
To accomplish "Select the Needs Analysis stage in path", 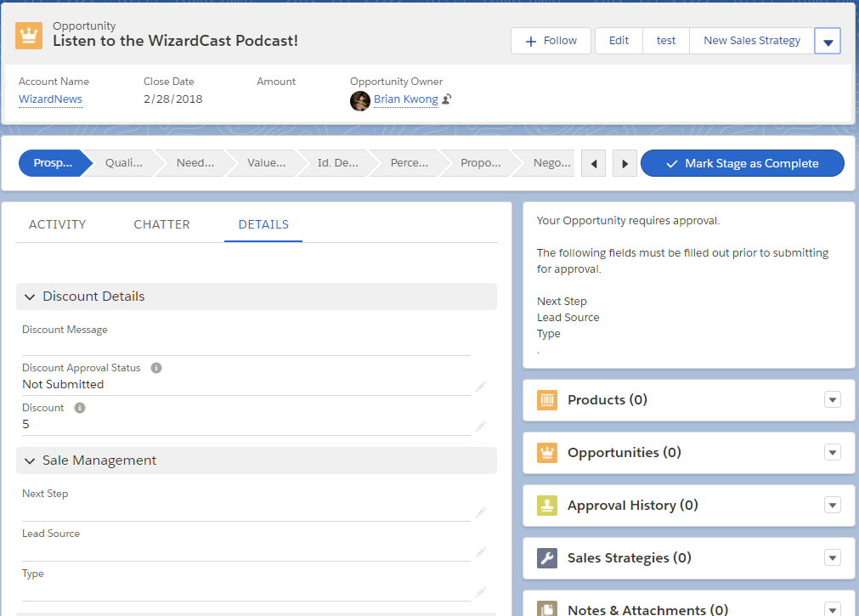I will click(195, 163).
